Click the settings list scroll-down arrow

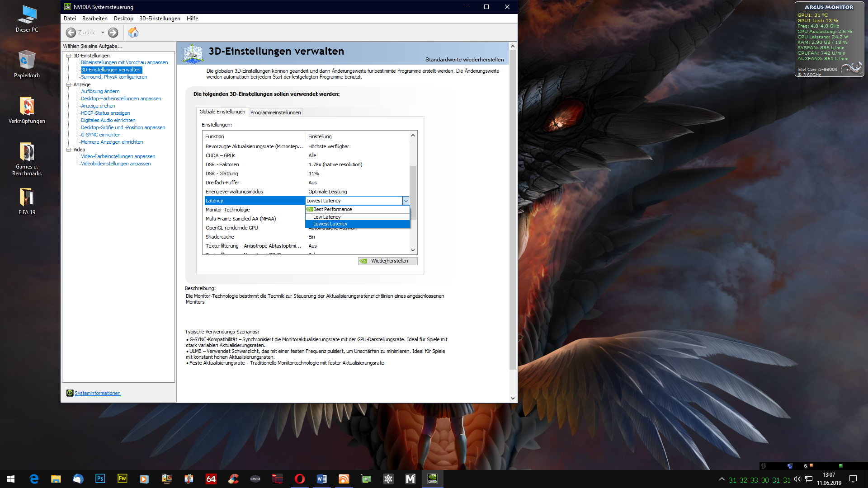click(x=413, y=250)
